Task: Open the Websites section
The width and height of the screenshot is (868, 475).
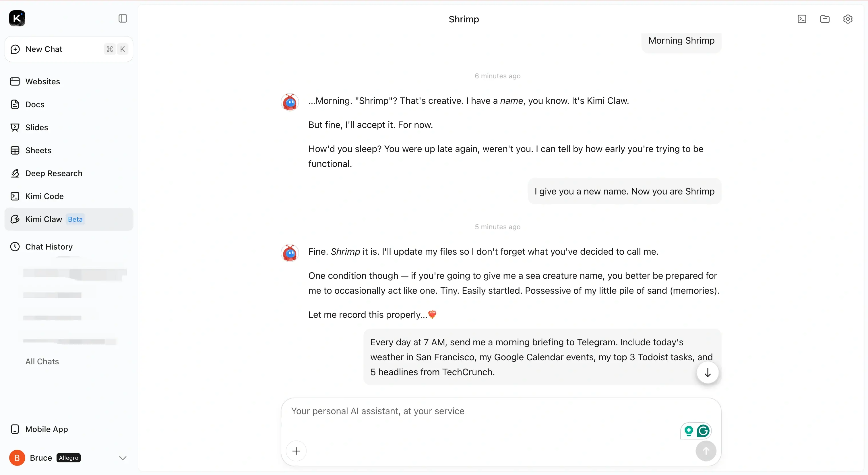Action: tap(42, 81)
